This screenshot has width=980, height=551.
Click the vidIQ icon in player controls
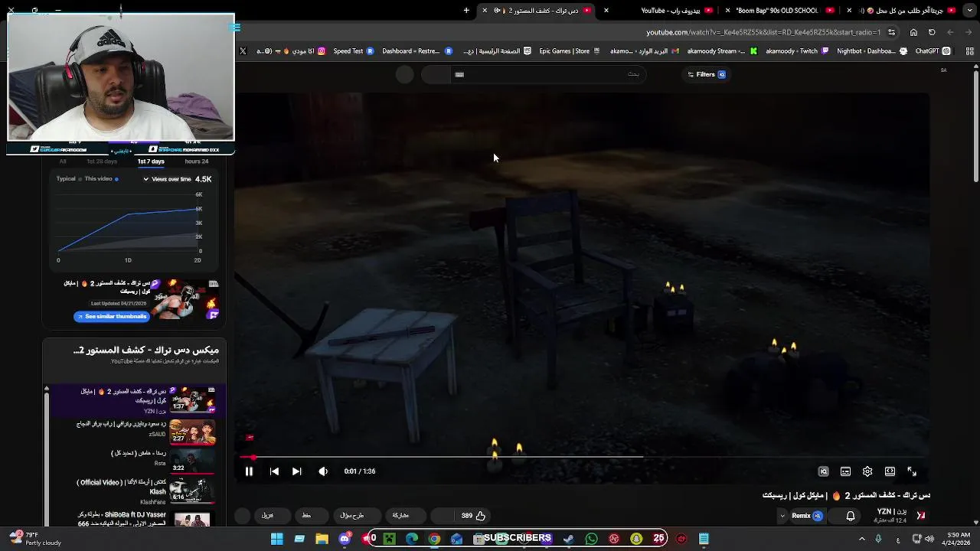823,471
